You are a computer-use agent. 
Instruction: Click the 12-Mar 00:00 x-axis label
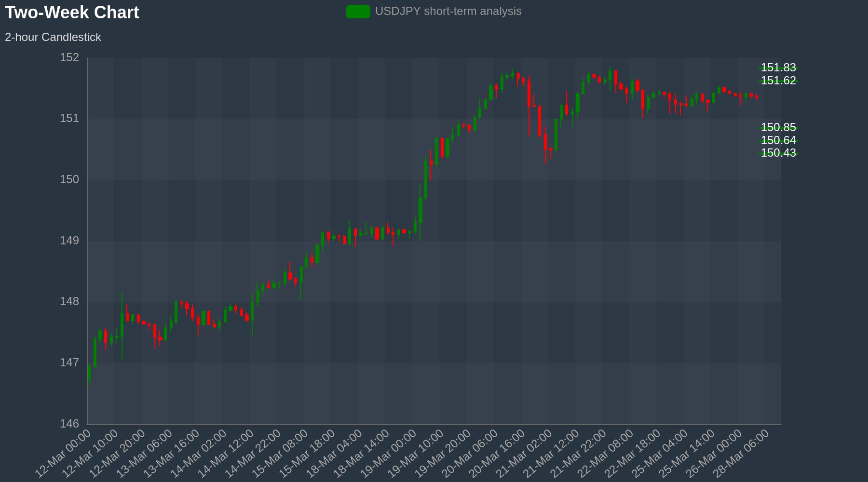click(x=63, y=454)
